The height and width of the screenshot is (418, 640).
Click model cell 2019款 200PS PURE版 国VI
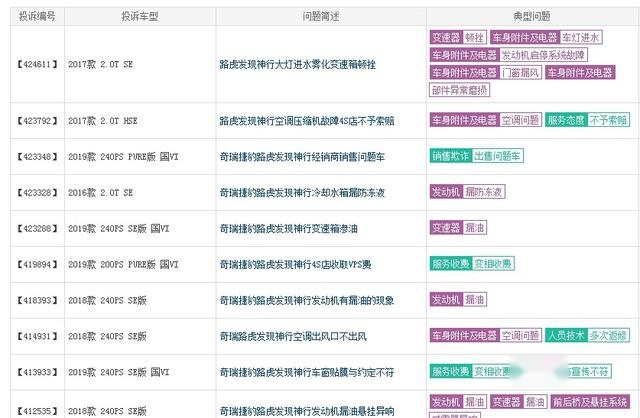click(123, 265)
